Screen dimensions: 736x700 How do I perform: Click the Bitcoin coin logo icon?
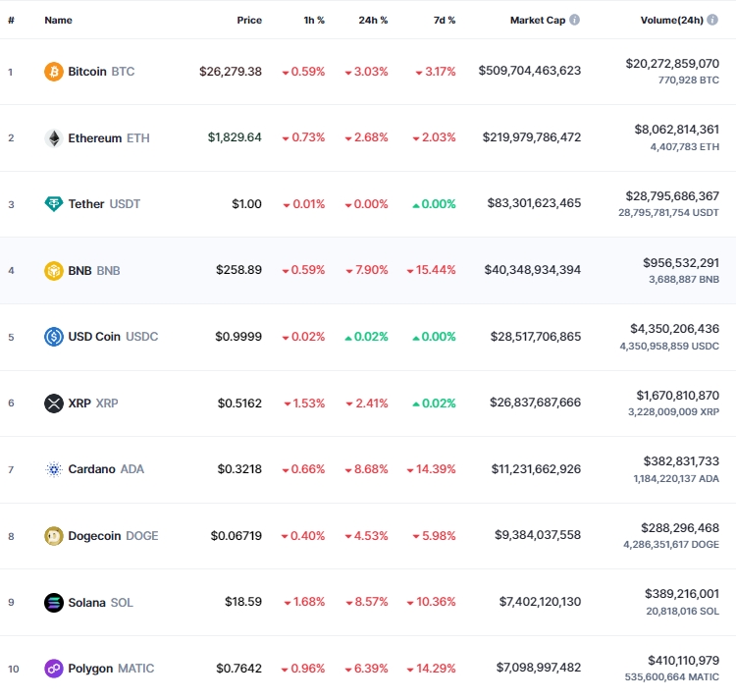coord(54,72)
